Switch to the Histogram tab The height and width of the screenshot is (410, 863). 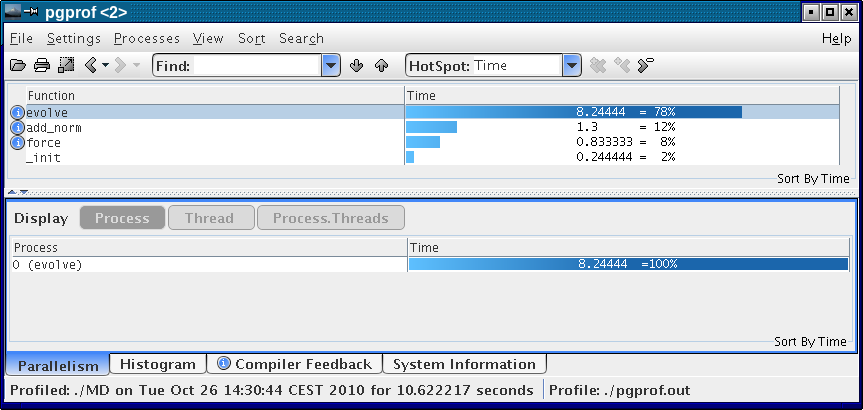158,364
